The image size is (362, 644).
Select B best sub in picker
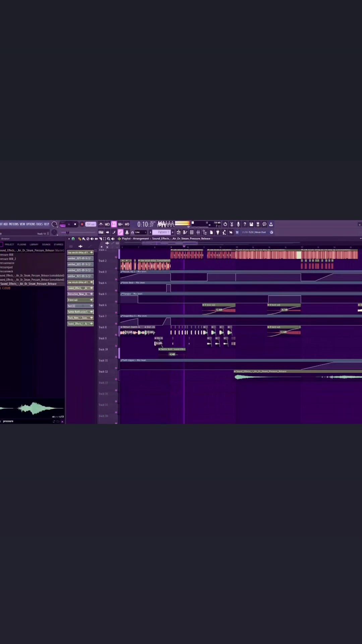80,300
